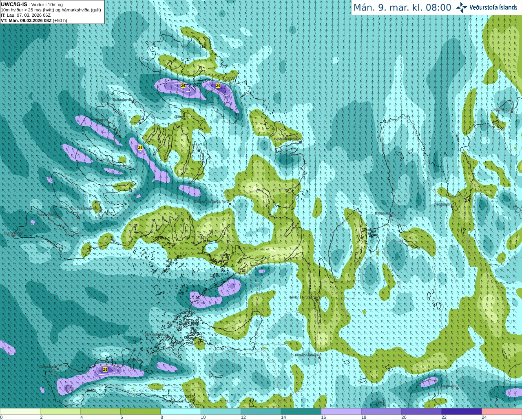Click the 'Veðurstofa Íslands' name text
Image resolution: width=522 pixels, height=420 pixels.
pyautogui.click(x=493, y=7)
